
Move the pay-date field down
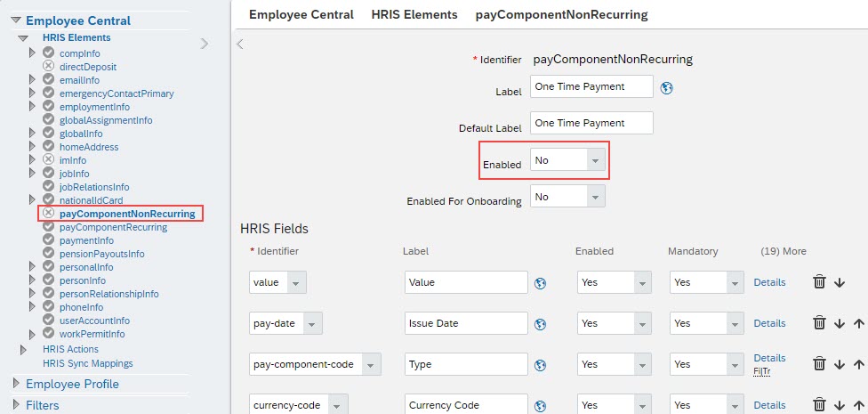tap(840, 324)
